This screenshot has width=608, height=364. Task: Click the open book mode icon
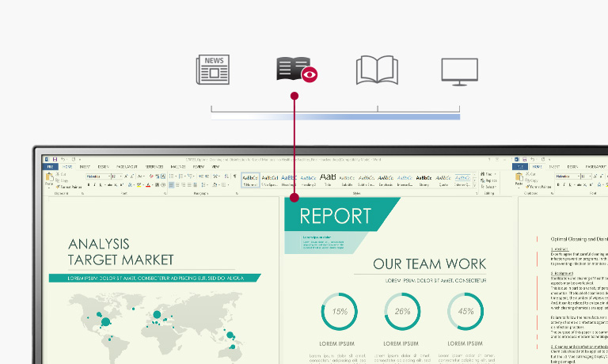(x=377, y=70)
